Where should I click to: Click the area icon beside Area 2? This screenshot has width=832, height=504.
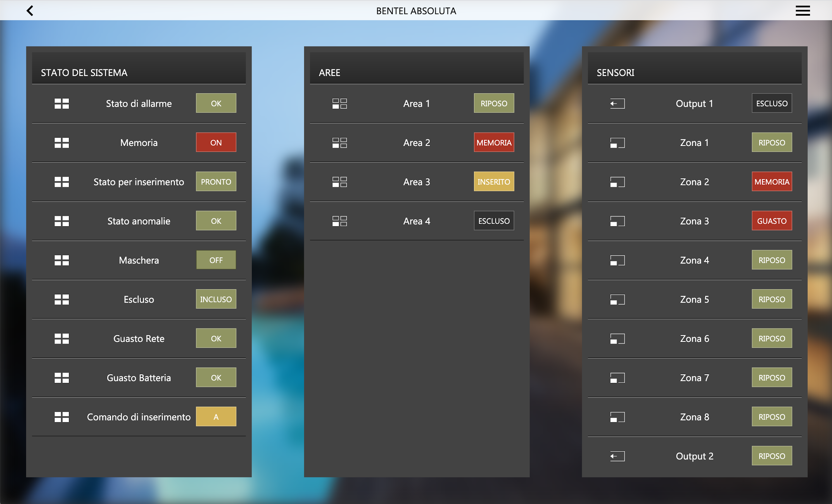[340, 143]
